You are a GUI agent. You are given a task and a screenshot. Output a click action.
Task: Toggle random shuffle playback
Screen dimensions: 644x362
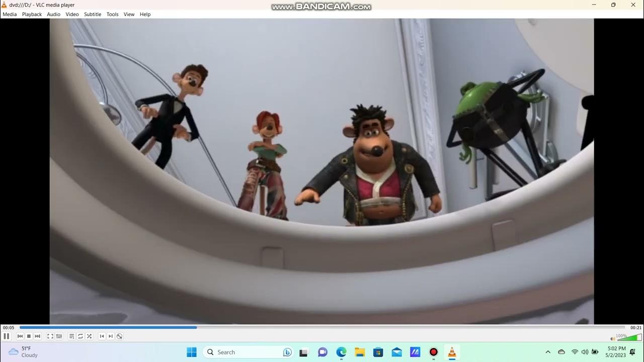coord(89,336)
